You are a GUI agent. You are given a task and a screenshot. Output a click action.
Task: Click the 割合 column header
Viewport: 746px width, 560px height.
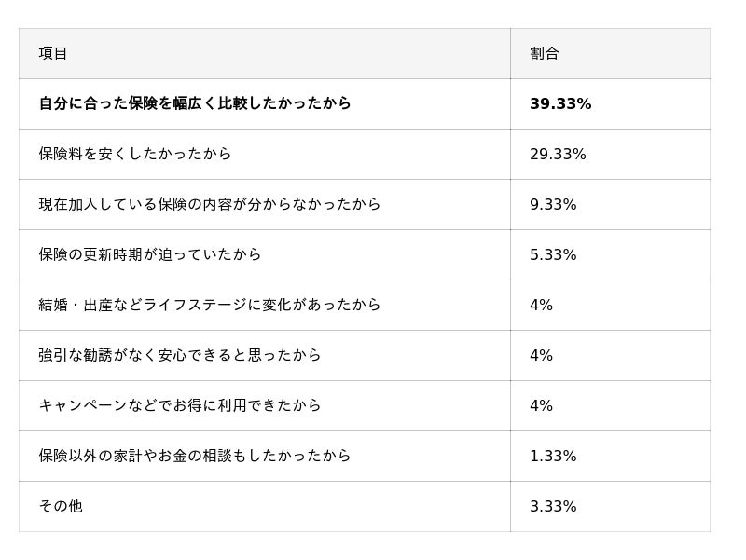click(x=545, y=53)
